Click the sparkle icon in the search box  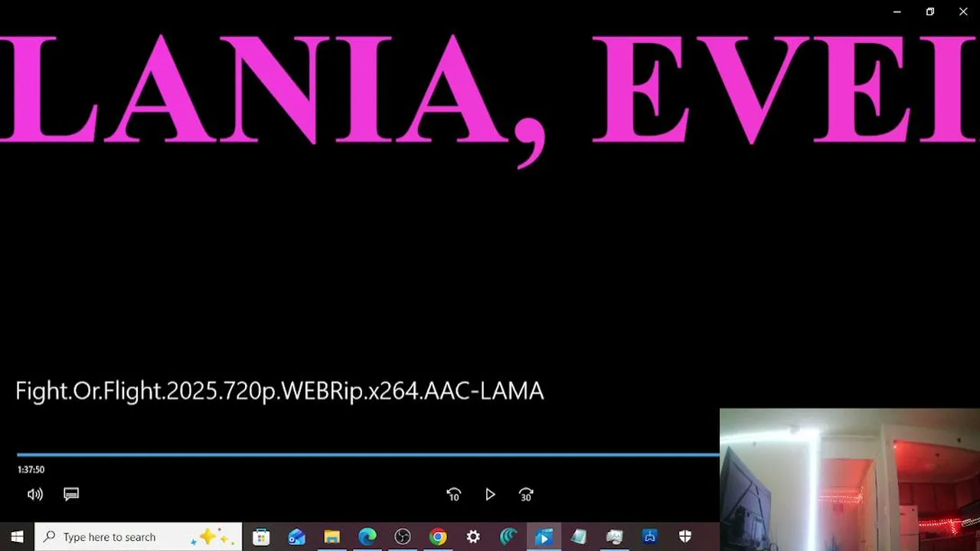[211, 536]
